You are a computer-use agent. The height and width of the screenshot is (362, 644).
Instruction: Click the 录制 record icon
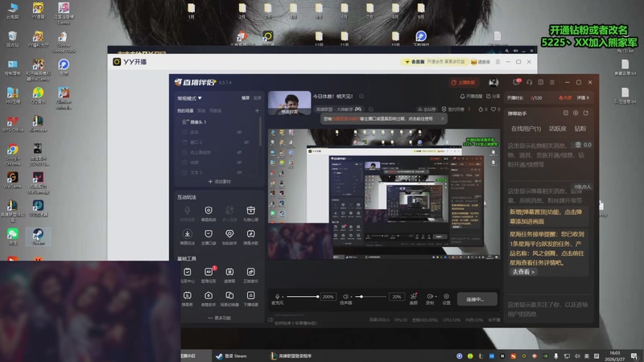430,297
